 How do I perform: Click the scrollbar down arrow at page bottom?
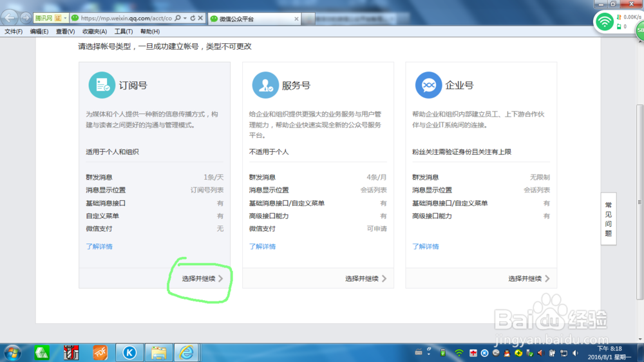[640, 339]
